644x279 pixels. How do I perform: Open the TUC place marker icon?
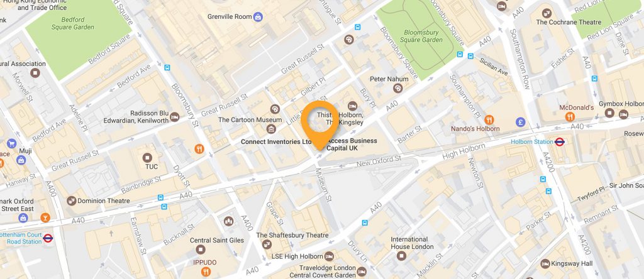[147, 157]
